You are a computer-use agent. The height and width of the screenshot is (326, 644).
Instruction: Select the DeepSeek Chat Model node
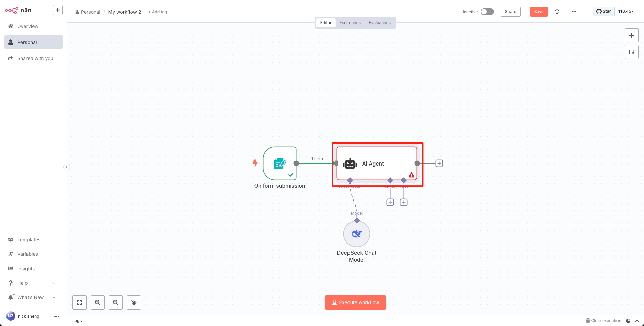pos(357,234)
